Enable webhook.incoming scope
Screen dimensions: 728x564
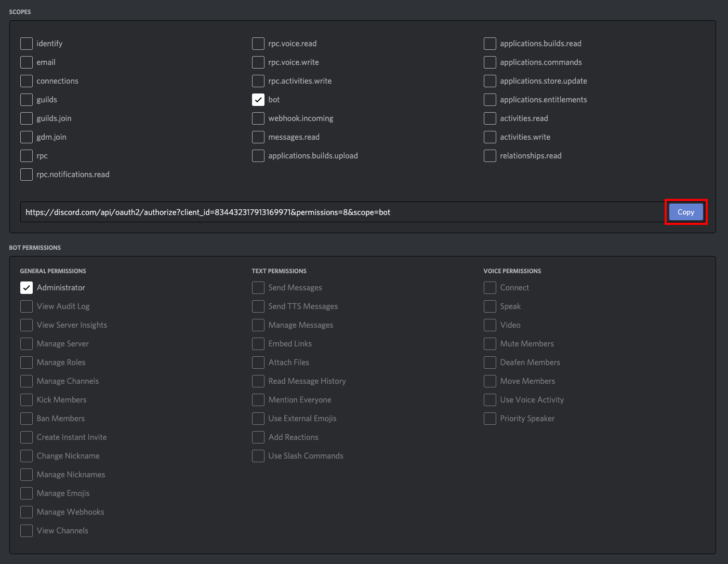[258, 118]
